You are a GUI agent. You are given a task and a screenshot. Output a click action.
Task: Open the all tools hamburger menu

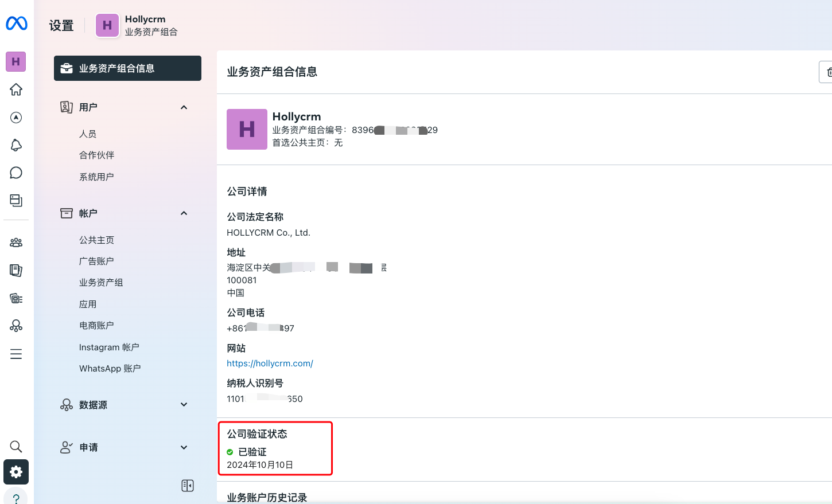pyautogui.click(x=16, y=354)
